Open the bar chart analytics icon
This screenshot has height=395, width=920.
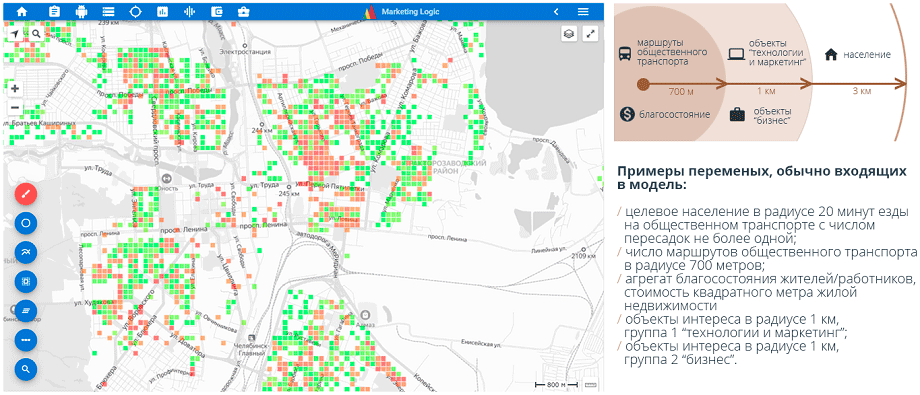coord(163,11)
